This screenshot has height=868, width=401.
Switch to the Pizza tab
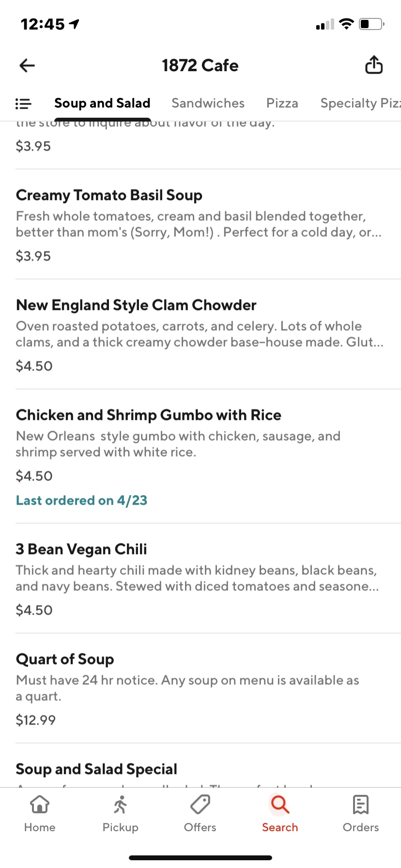[282, 103]
